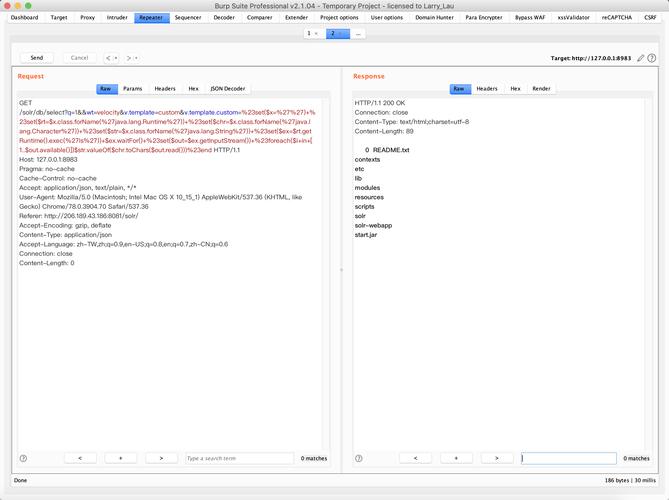Viewport: 669px width, 500px height.
Task: Click the plus button in request search bar
Action: point(121,458)
